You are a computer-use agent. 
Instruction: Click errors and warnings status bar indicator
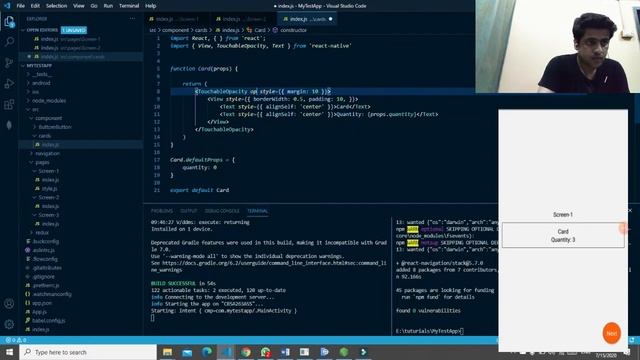[x=16, y=340]
